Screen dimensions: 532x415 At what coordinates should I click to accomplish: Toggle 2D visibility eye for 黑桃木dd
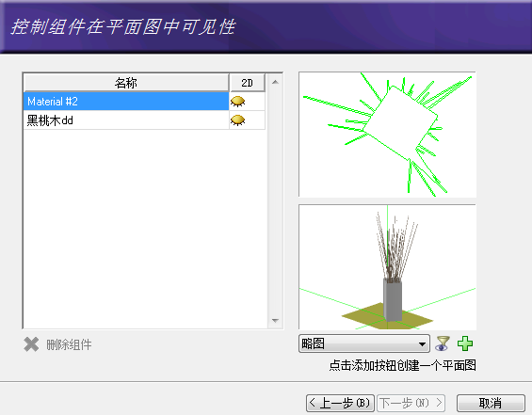point(237,120)
